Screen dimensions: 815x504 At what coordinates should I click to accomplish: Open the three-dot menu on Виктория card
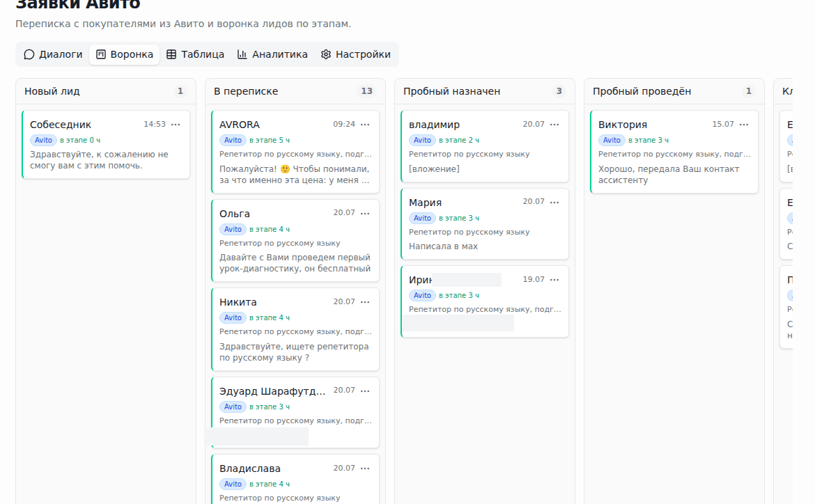[745, 124]
